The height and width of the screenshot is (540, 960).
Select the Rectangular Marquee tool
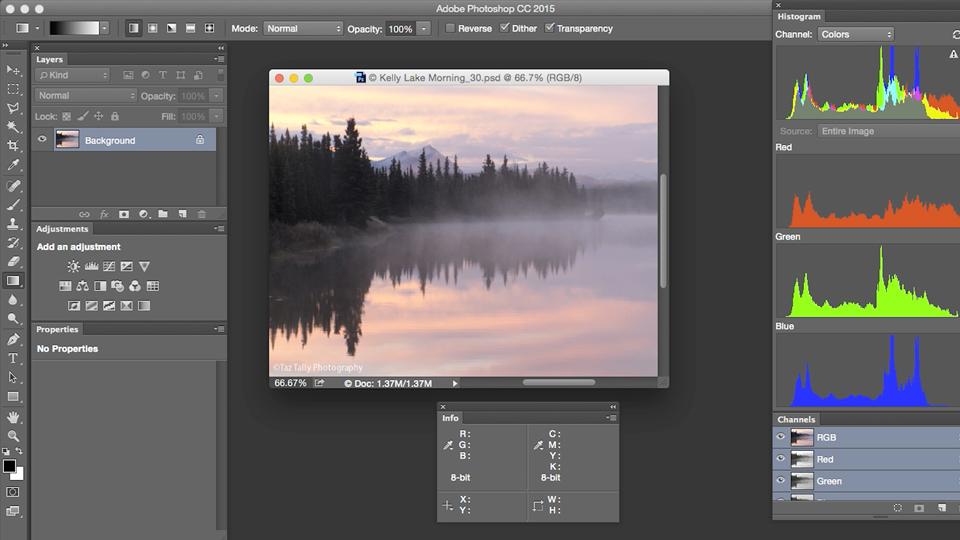coord(13,89)
